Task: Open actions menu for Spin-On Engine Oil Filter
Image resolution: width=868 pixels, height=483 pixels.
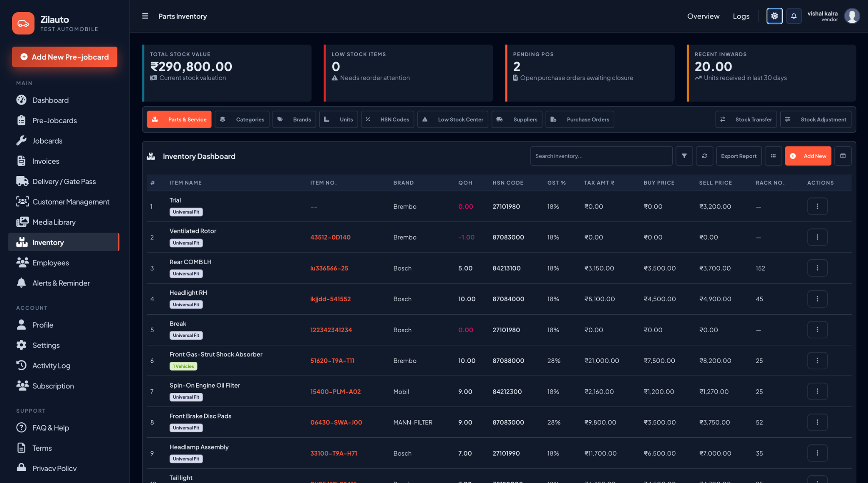Action: tap(818, 391)
